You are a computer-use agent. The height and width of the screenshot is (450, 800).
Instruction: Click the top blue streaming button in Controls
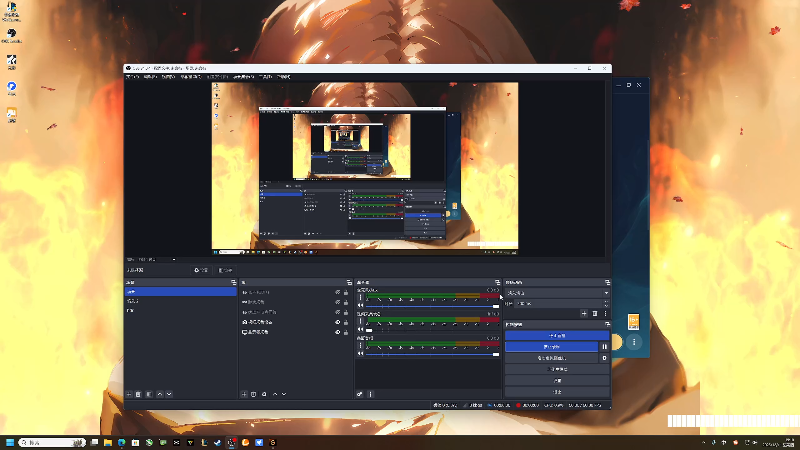click(557, 336)
